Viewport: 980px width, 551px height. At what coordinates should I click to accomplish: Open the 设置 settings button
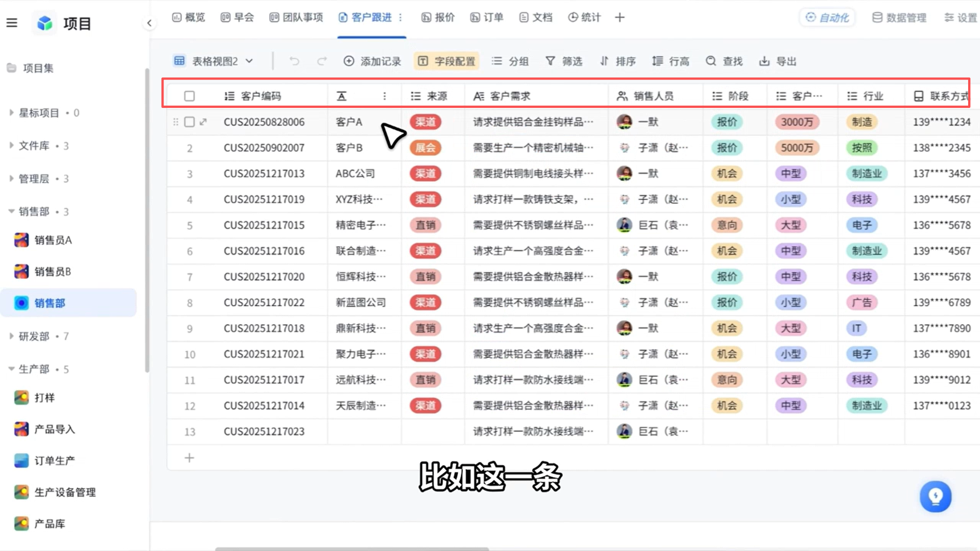pyautogui.click(x=960, y=18)
